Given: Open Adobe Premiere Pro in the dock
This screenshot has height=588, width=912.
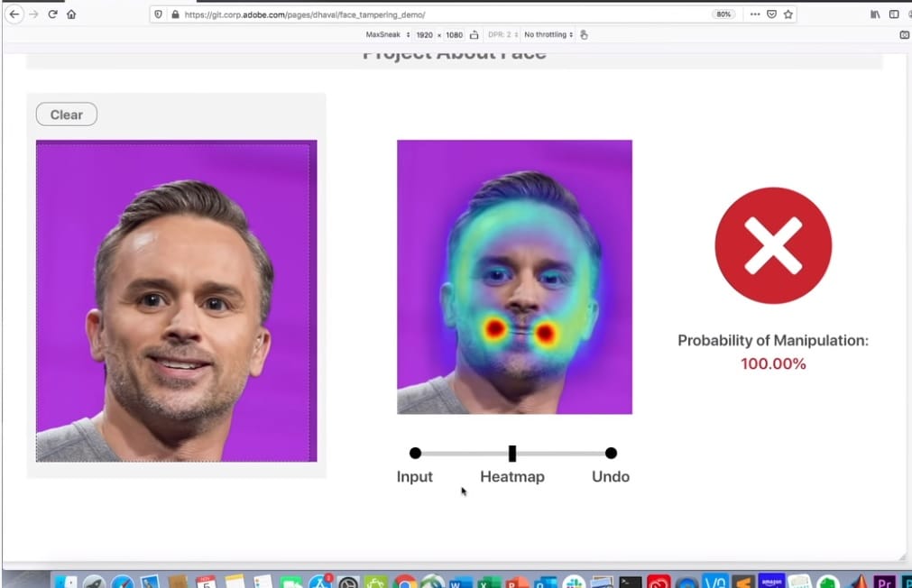Looking at the screenshot, I should (885, 582).
